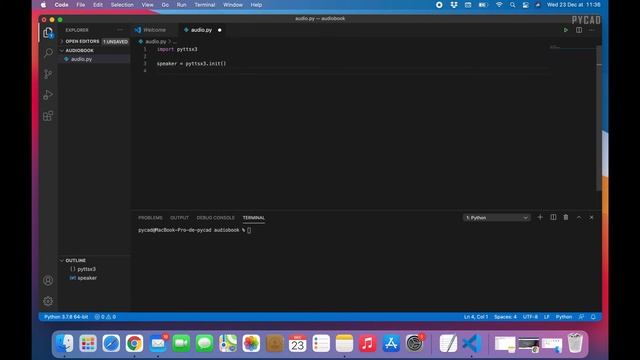Viewport: 640px width, 360px height.
Task: Open the Accounts menu icon
Action: point(48,280)
